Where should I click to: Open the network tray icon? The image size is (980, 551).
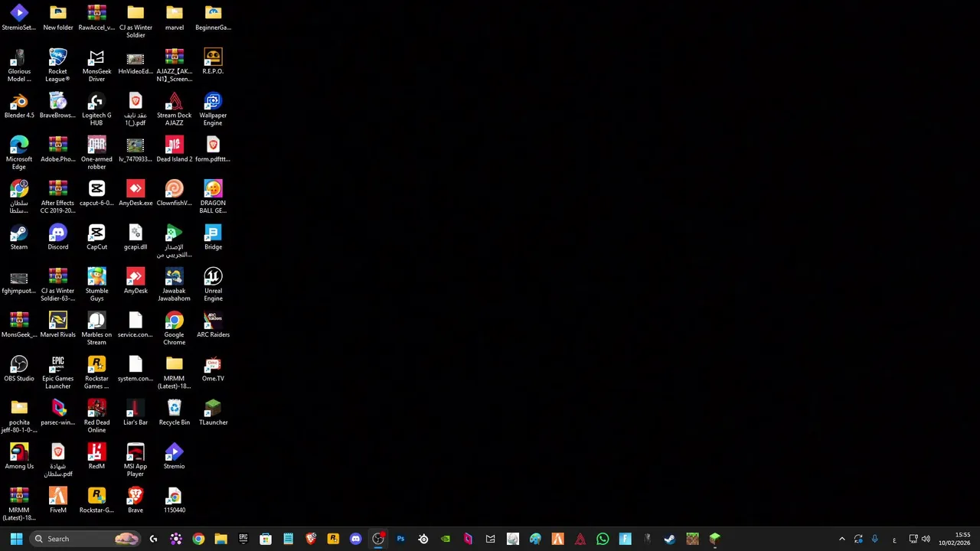click(913, 539)
